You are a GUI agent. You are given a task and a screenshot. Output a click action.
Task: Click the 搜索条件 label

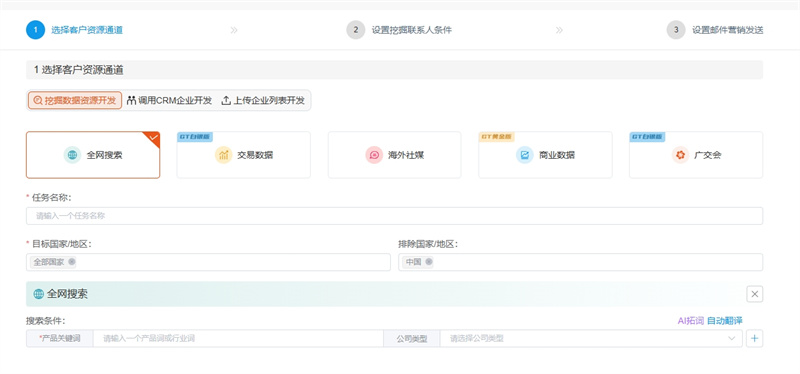click(46, 321)
